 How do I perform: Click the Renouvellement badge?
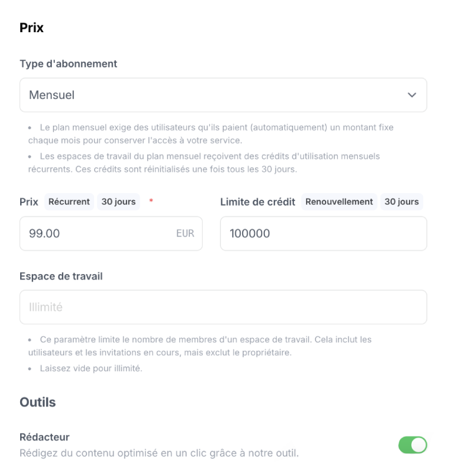pos(339,202)
